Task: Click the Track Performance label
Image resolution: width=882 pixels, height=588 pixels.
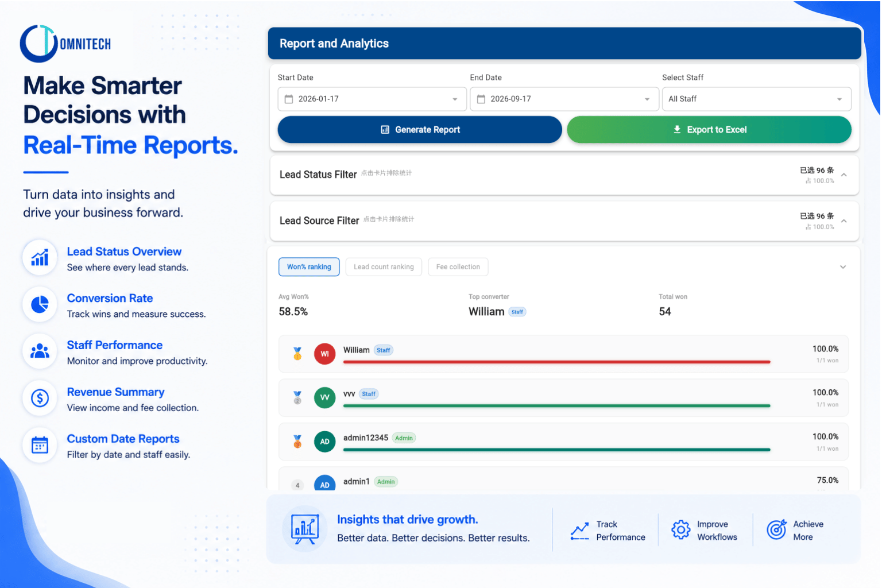Action: (621, 531)
